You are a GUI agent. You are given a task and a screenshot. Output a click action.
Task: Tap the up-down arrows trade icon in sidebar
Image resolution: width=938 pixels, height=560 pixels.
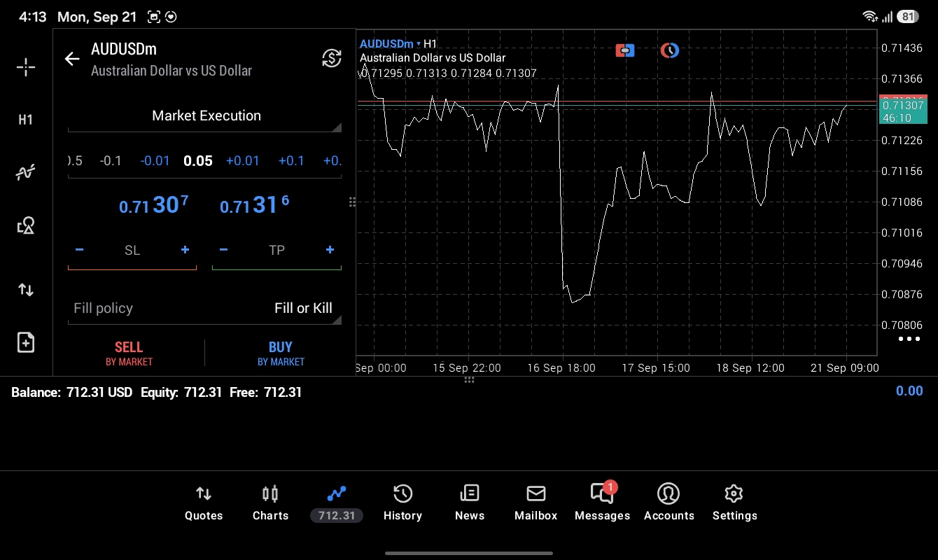(x=26, y=290)
